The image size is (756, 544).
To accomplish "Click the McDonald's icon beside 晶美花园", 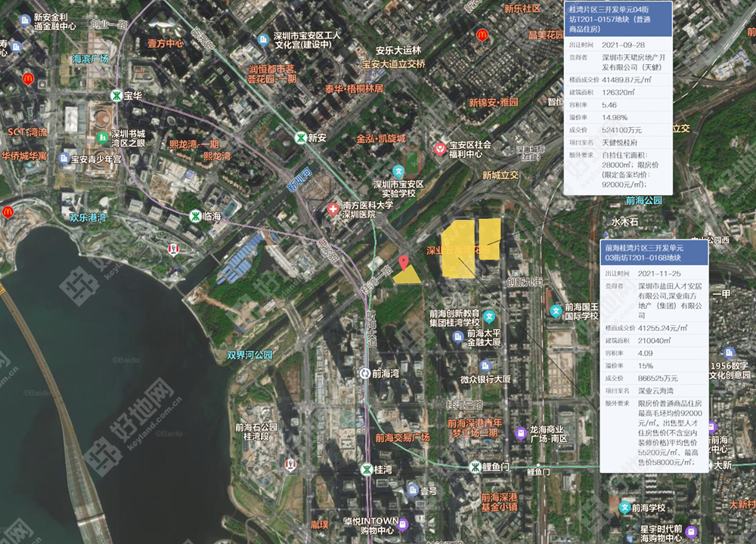I will click(x=482, y=35).
